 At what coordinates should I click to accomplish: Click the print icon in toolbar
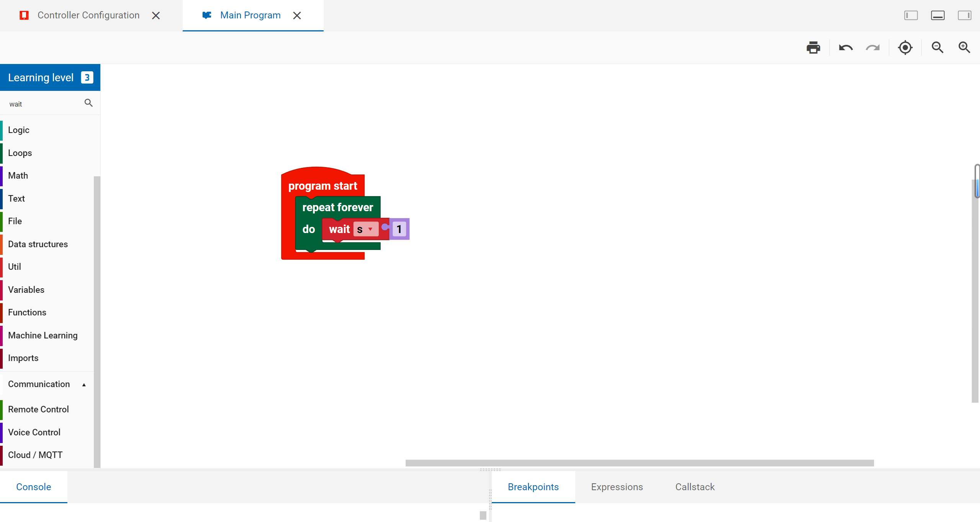[x=813, y=48]
